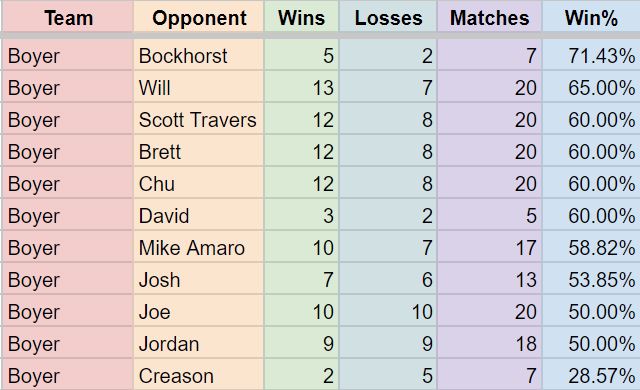Click the 71.43% win percentage cell

[591, 55]
